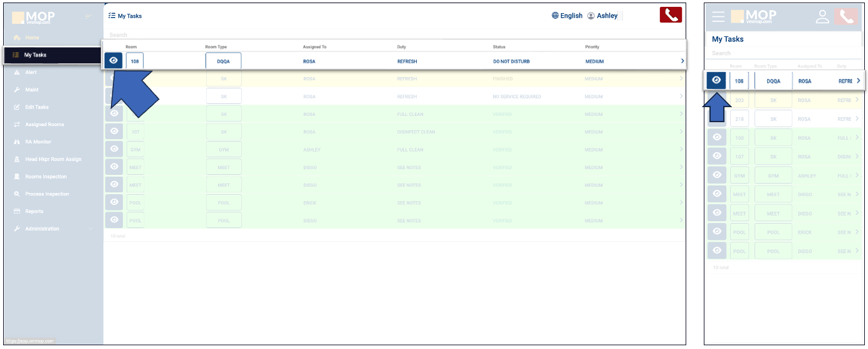Click the red phone call icon in desktop header
Image resolution: width=868 pixels, height=349 pixels.
(x=670, y=15)
